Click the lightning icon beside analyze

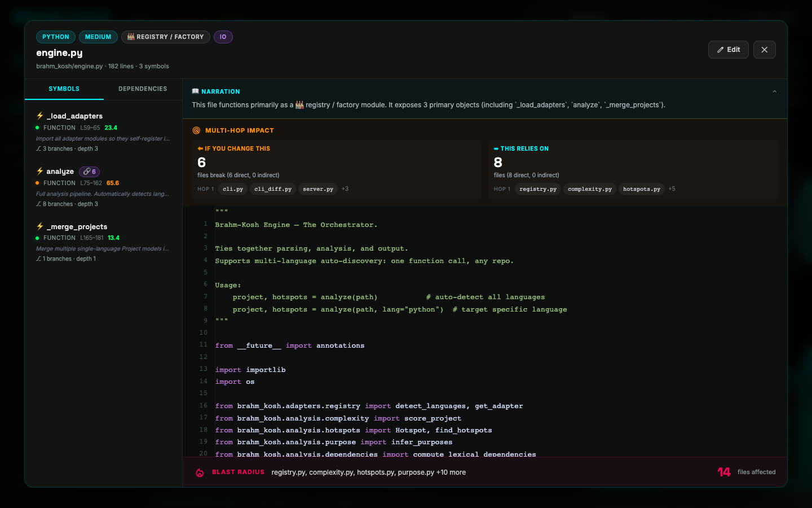pyautogui.click(x=40, y=171)
